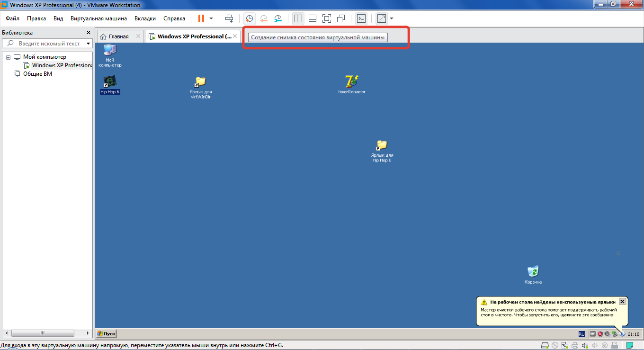This screenshot has width=644, height=350.
Task: Select the Корзина recycle bin icon
Action: point(533,275)
